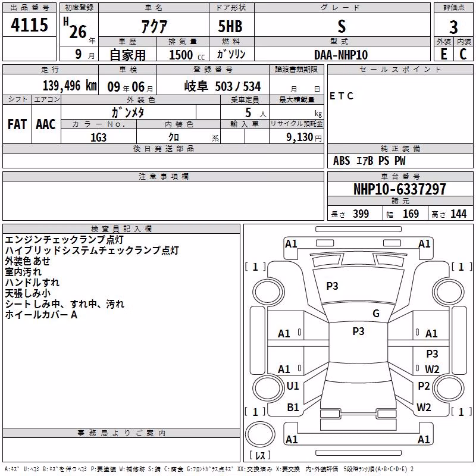Click the displacement 1500 cc

187,55
